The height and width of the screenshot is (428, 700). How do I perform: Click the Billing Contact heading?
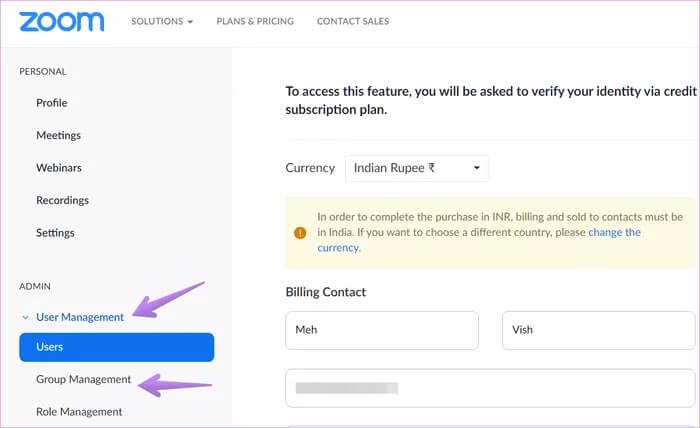click(325, 292)
